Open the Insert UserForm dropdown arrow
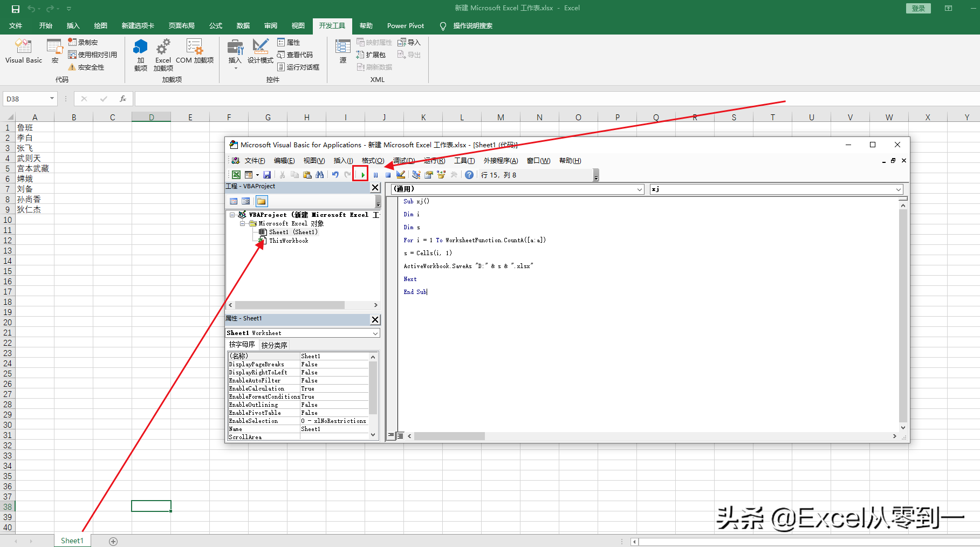This screenshot has width=980, height=547. point(257,175)
